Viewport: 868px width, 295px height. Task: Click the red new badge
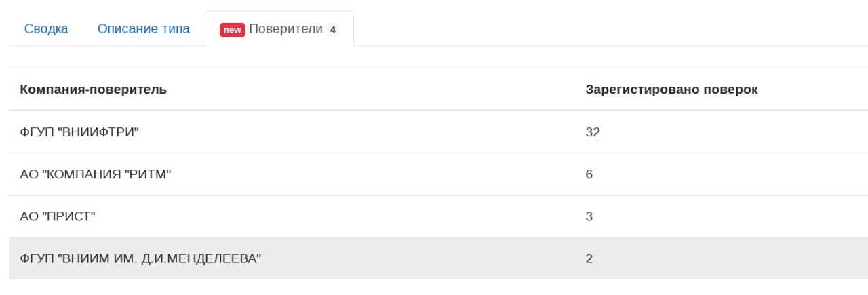click(x=232, y=30)
